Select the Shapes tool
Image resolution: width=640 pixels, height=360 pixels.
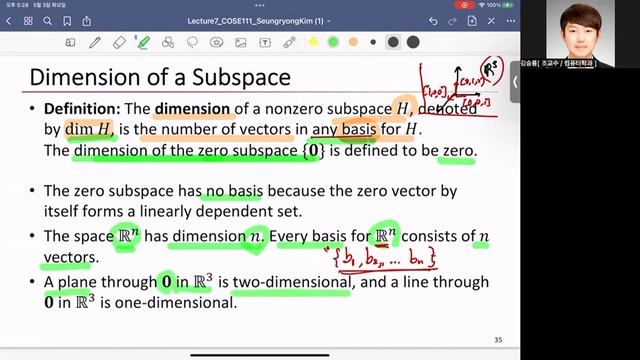(x=168, y=42)
